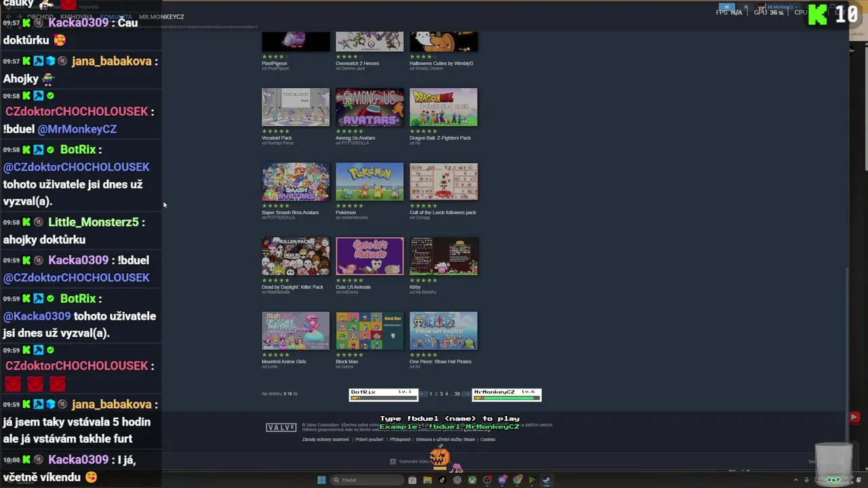Click Kacka0309 username at 10:00
868x488 pixels.
pos(78,460)
